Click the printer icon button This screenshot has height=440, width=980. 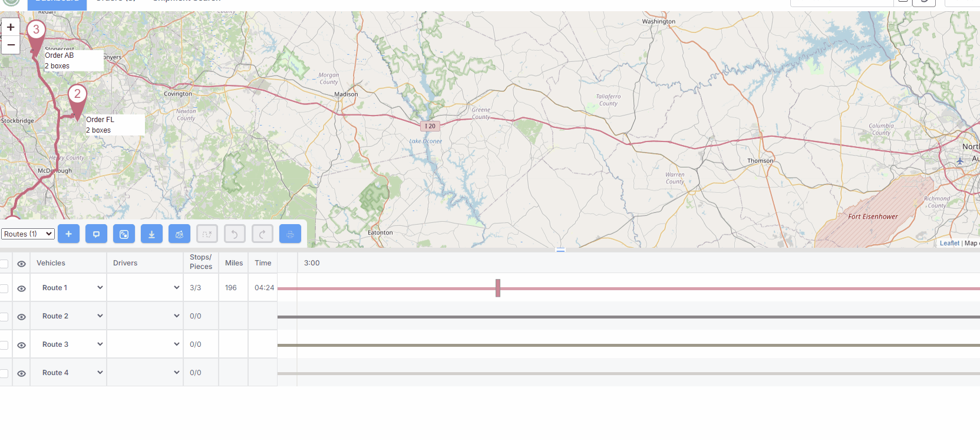coord(290,234)
